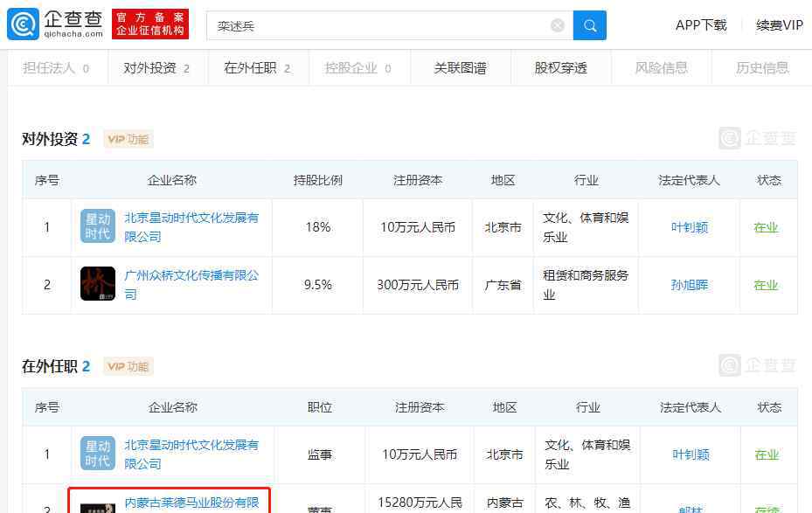The image size is (812, 513).
Task: Click 在业 status for 北京星动时代 in 在外任职
Action: [x=767, y=454]
